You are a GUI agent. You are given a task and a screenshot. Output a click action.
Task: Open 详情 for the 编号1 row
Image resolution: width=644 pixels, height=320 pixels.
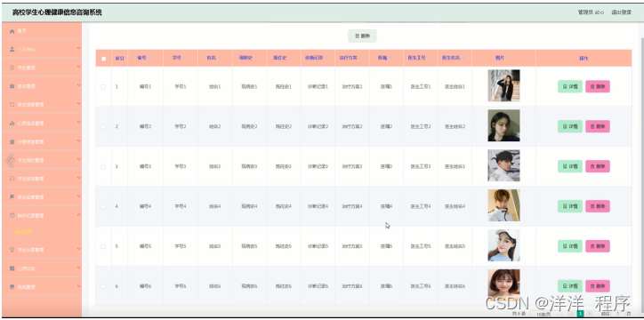tap(569, 86)
